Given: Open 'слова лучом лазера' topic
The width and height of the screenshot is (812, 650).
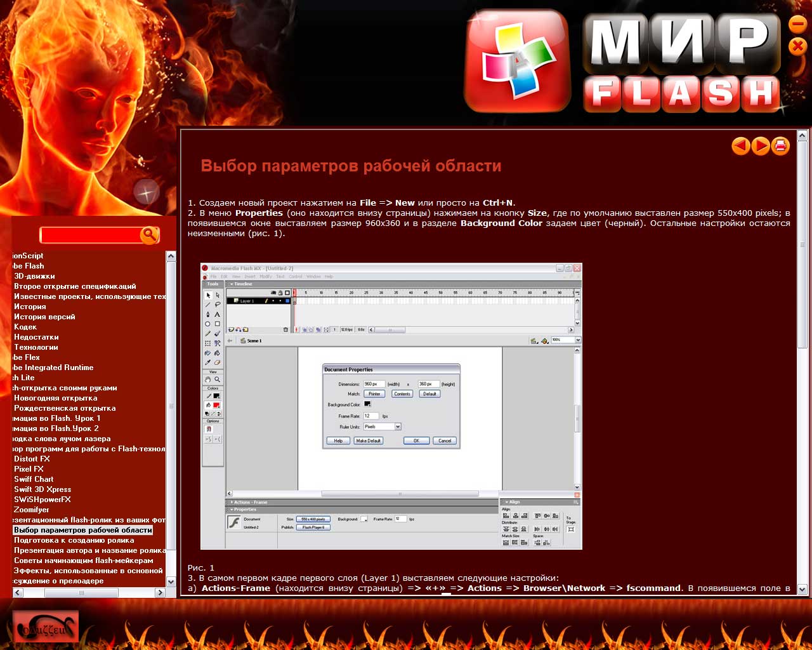Looking at the screenshot, I should 62,439.
